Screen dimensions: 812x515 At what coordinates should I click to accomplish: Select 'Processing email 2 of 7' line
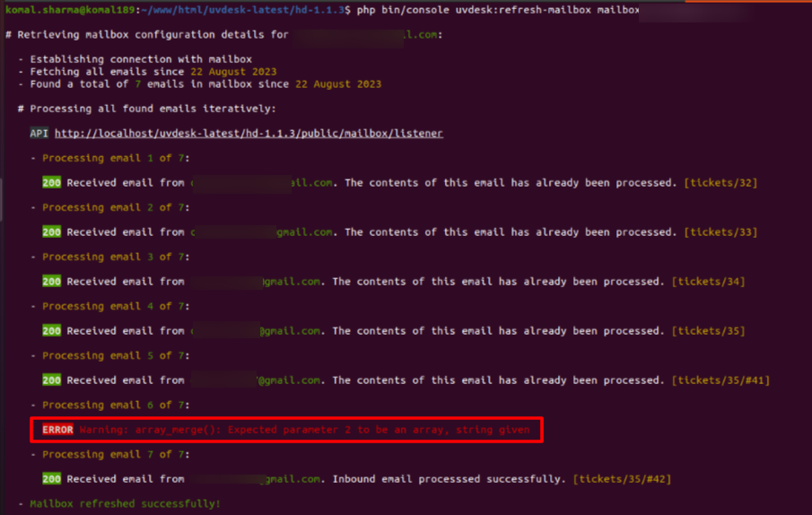(x=110, y=207)
